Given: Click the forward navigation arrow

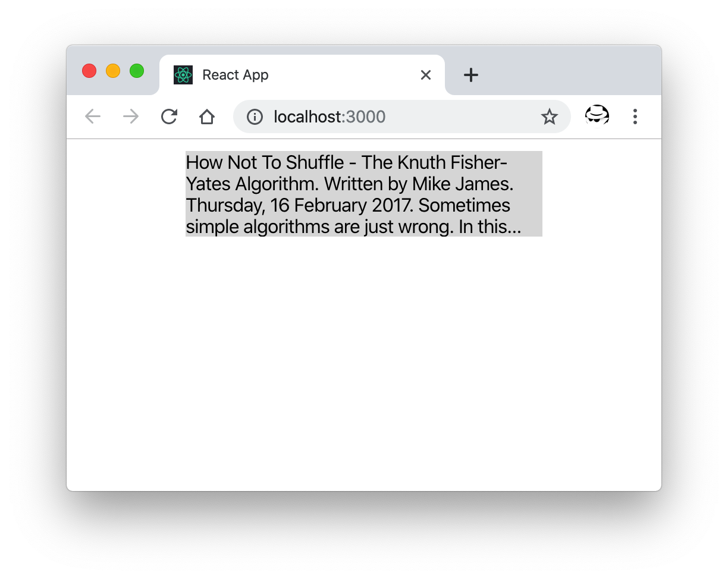Looking at the screenshot, I should click(131, 117).
